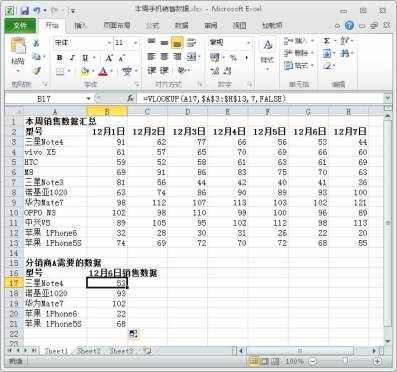Screen dimensions: 397x372
Task: Click the Format Painter brush icon
Action: tap(36, 71)
